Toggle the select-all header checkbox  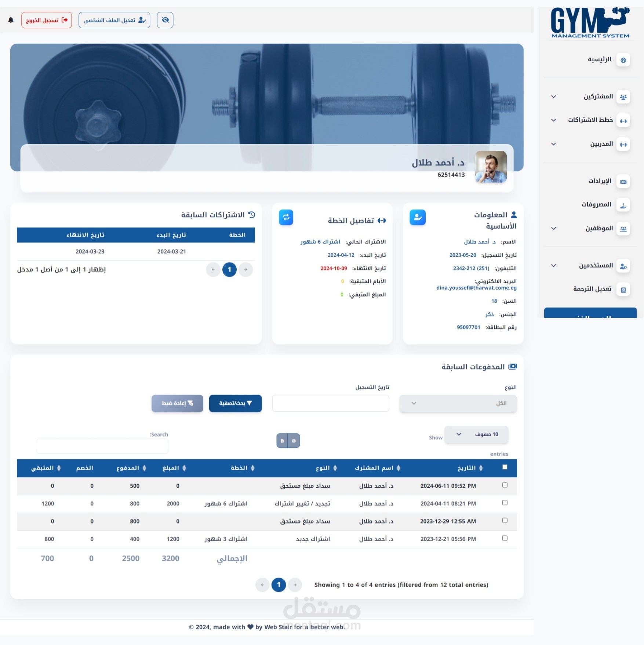click(x=505, y=467)
